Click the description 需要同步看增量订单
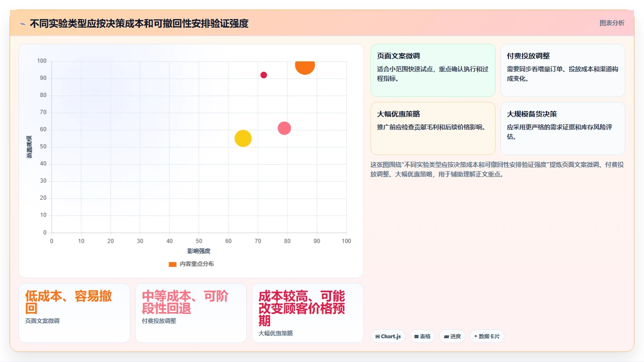Screen dimensions: 644x362 (563, 74)
